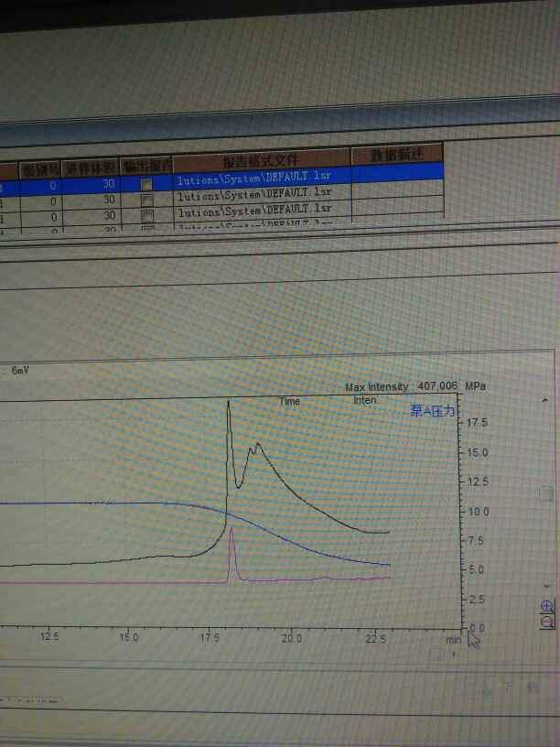Click the second row's volume value 30

click(x=109, y=200)
